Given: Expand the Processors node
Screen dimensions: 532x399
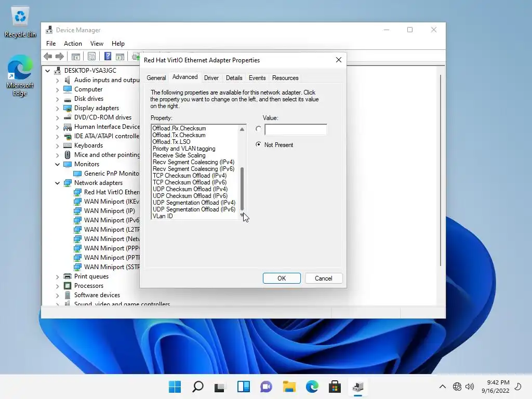Looking at the screenshot, I should pyautogui.click(x=57, y=286).
